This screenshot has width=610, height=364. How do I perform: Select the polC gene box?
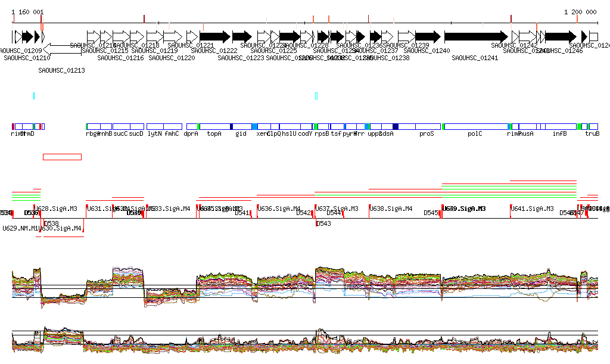point(475,126)
